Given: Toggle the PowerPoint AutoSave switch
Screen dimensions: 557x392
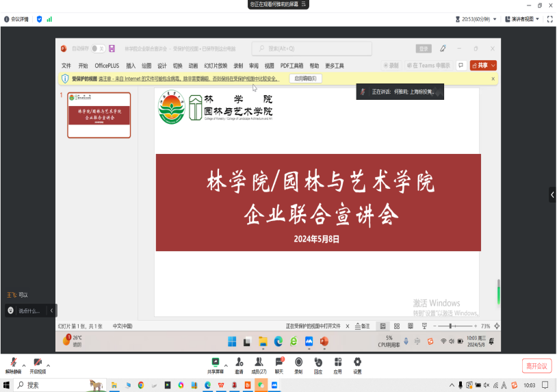Looking at the screenshot, I should [x=99, y=49].
